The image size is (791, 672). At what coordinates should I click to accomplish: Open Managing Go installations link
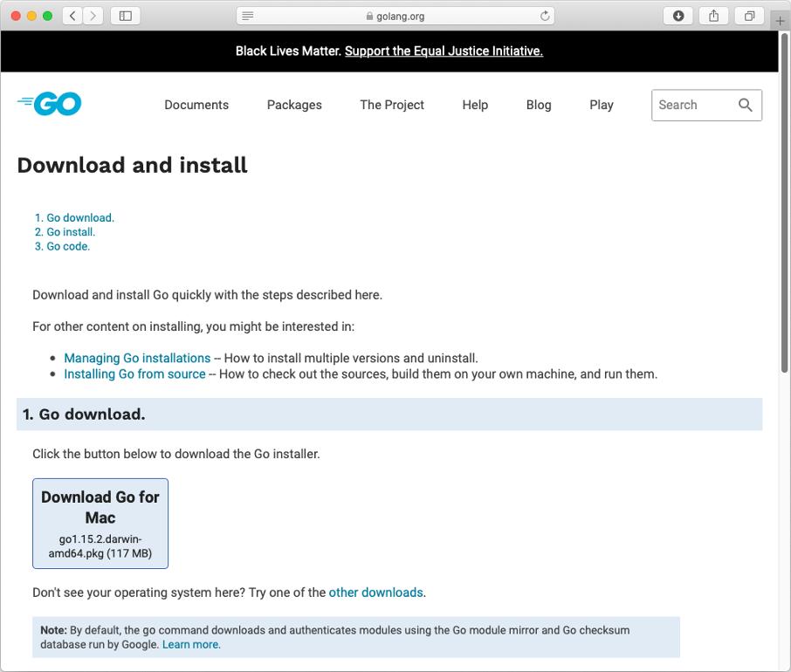click(137, 358)
